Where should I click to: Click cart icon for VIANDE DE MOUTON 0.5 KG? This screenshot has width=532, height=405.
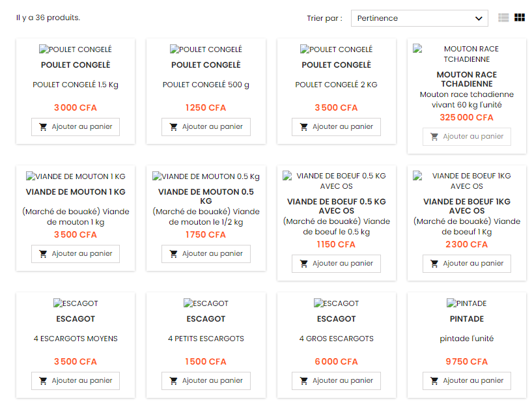tap(173, 254)
